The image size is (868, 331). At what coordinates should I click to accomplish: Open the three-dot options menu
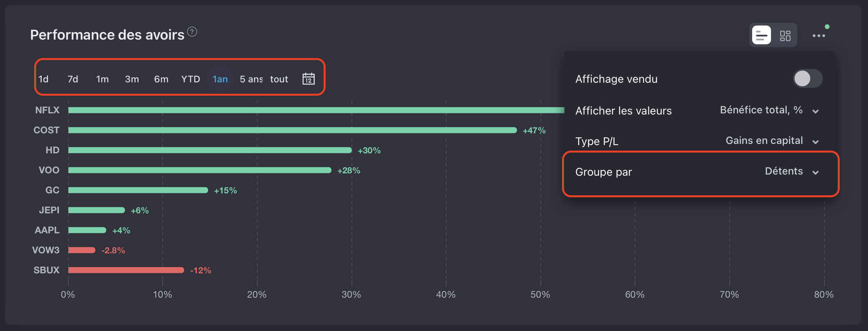(x=819, y=36)
